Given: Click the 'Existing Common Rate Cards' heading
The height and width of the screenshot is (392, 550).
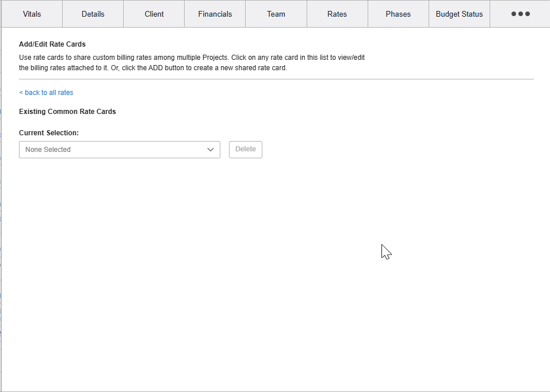Looking at the screenshot, I should pyautogui.click(x=67, y=112).
